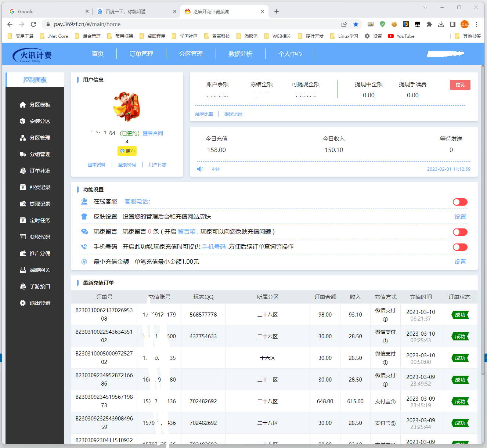Open Chrome three-dot menu
Screen dimensions: 487x448
[x=476, y=24]
